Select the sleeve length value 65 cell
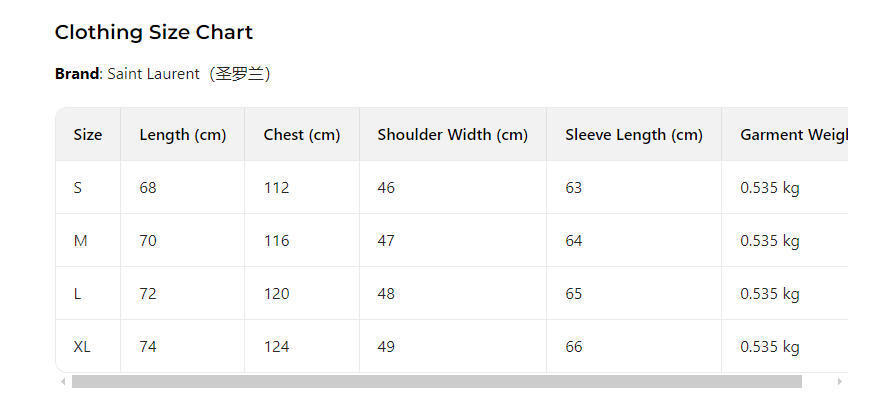This screenshot has height=403, width=869. (573, 294)
